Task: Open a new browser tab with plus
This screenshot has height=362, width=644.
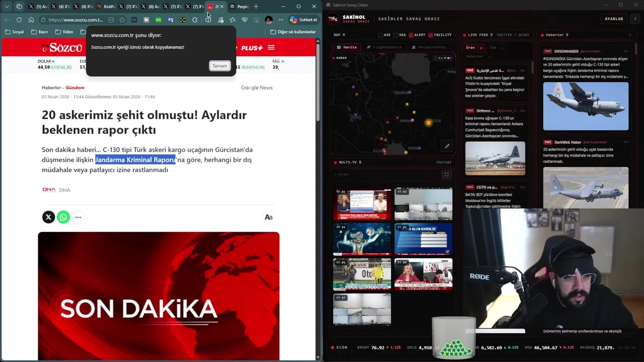Action: click(x=256, y=7)
